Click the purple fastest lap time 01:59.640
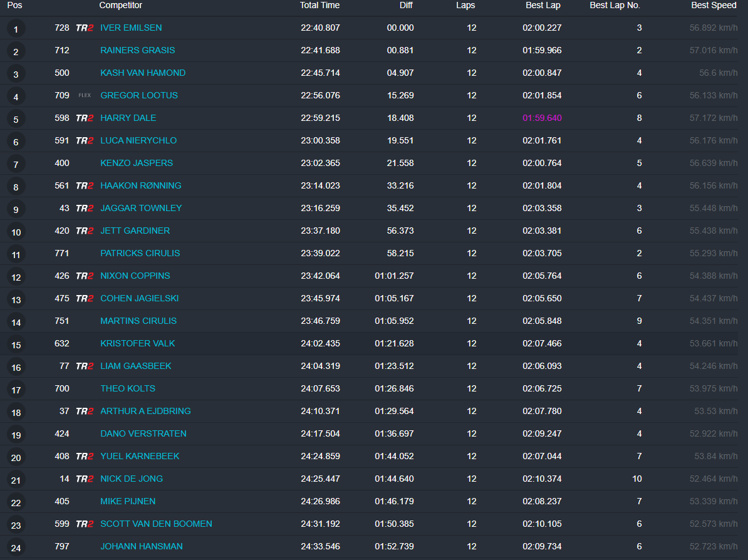Image resolution: width=748 pixels, height=560 pixels. click(x=542, y=118)
